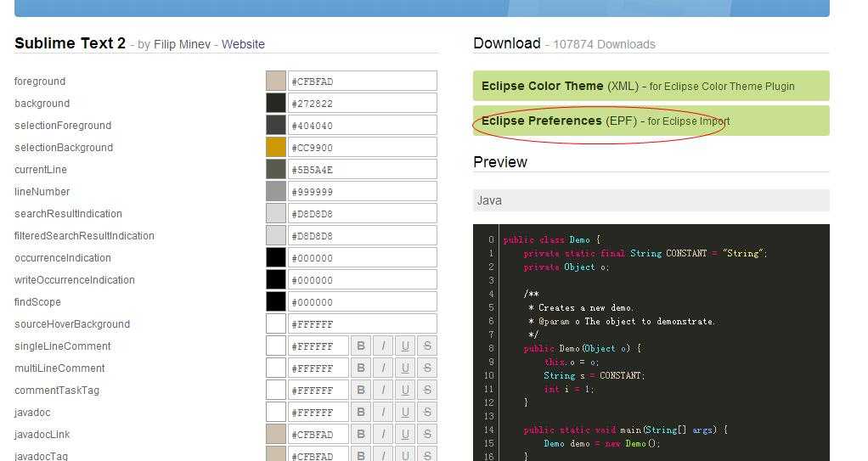Click the 107874 Downloads text
Screen dimensions: 868x461
604,44
